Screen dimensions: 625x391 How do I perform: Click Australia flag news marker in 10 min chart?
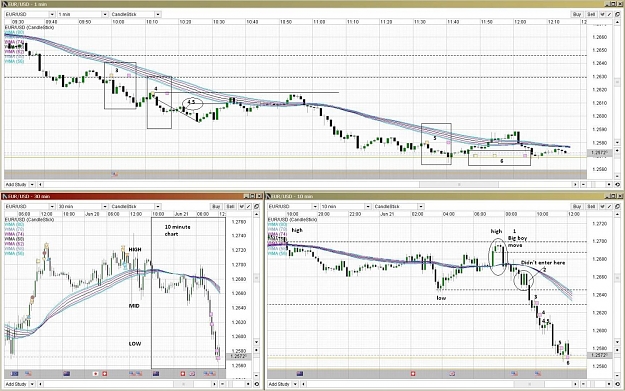pos(300,374)
